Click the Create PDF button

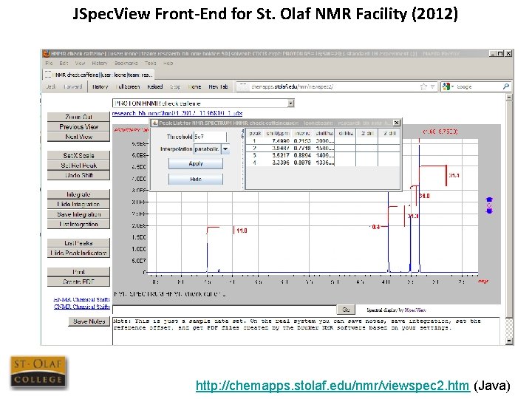pos(78,282)
